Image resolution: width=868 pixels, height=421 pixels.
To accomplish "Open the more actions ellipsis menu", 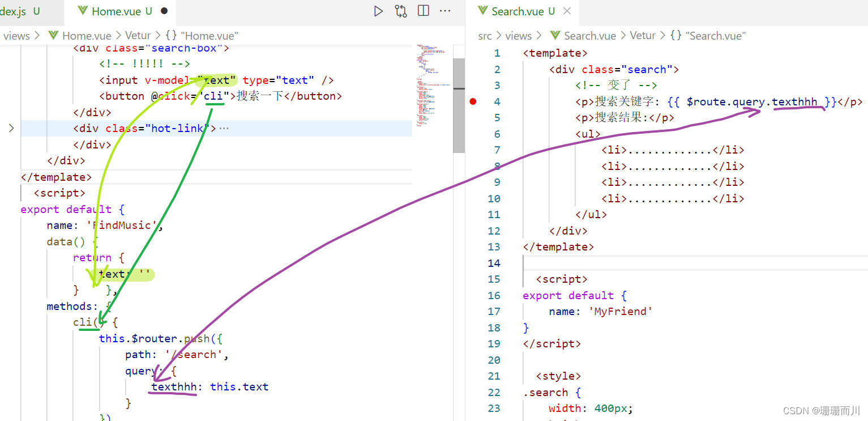I will 445,11.
